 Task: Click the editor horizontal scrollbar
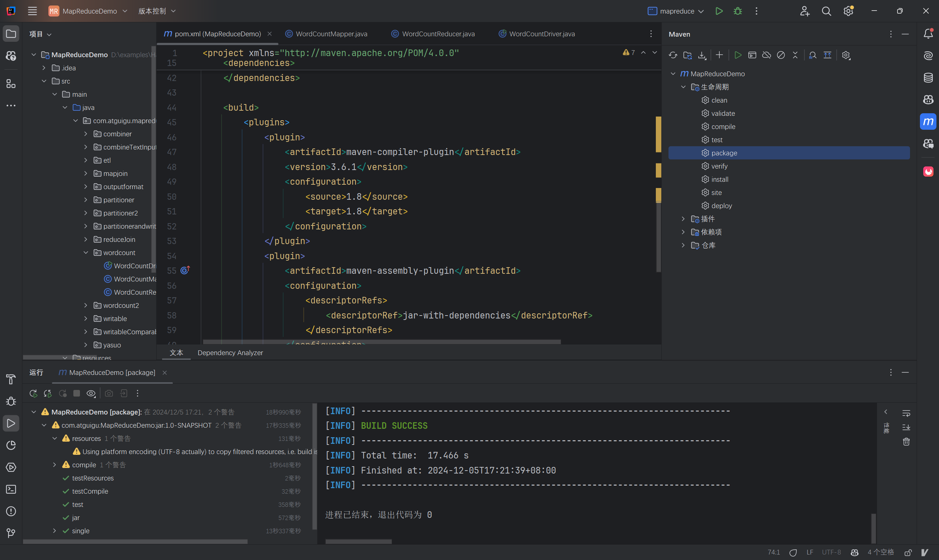(x=381, y=342)
